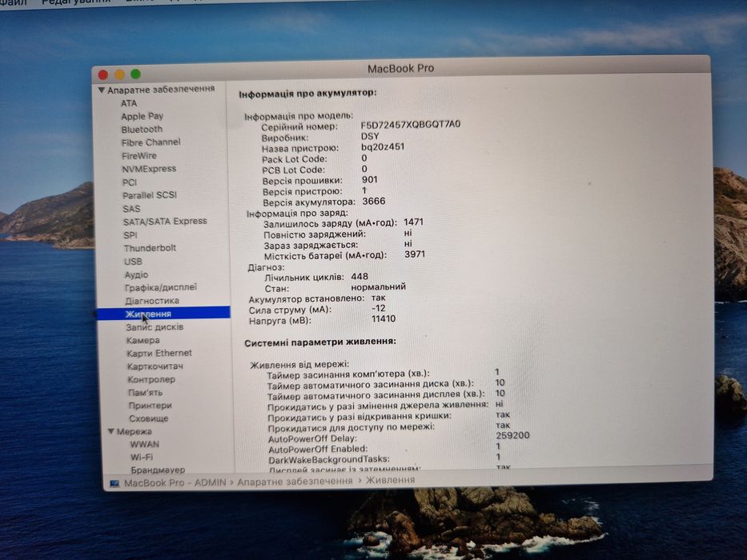Minimize window with the yellow button
The width and height of the screenshot is (747, 560).
pyautogui.click(x=119, y=74)
